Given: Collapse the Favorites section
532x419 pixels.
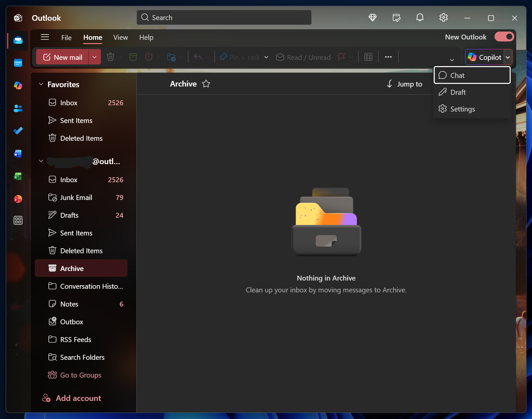Looking at the screenshot, I should tap(41, 84).
